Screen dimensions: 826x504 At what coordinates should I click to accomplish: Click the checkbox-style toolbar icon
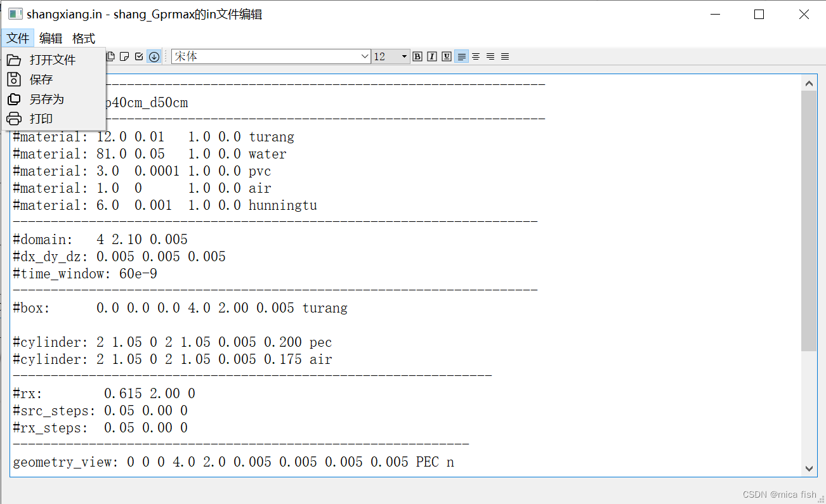[x=140, y=56]
